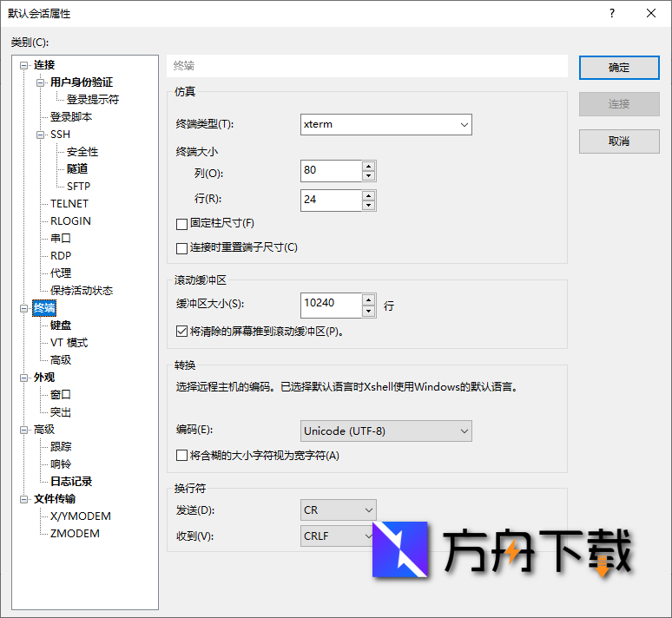Select 跟踪 in the tree

(x=61, y=447)
